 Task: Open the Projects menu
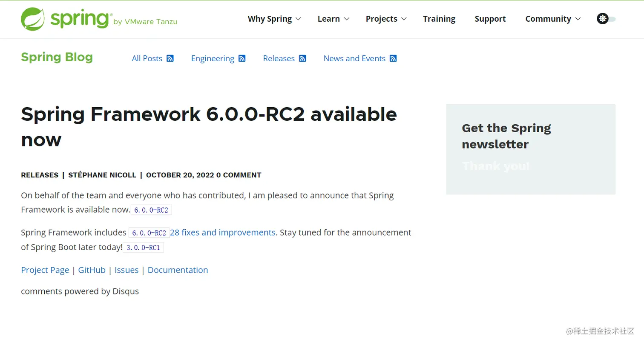(x=382, y=19)
